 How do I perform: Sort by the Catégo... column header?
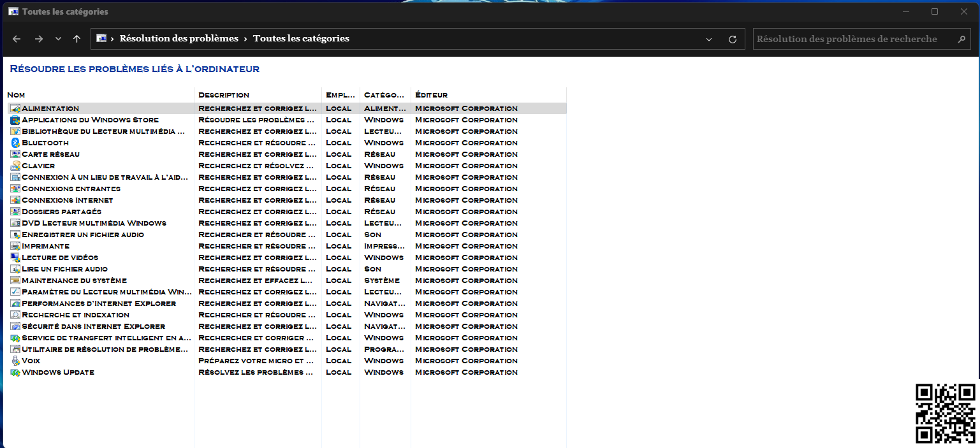point(385,95)
